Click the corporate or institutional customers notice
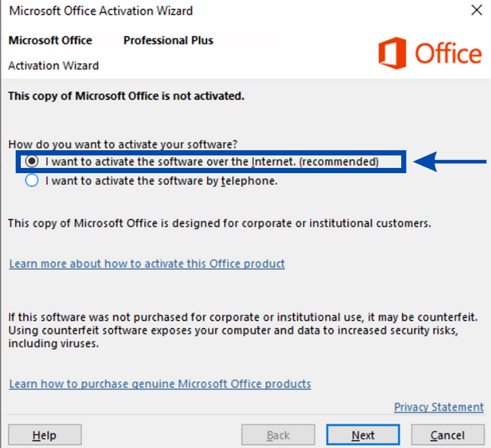The image size is (491, 448). (219, 223)
